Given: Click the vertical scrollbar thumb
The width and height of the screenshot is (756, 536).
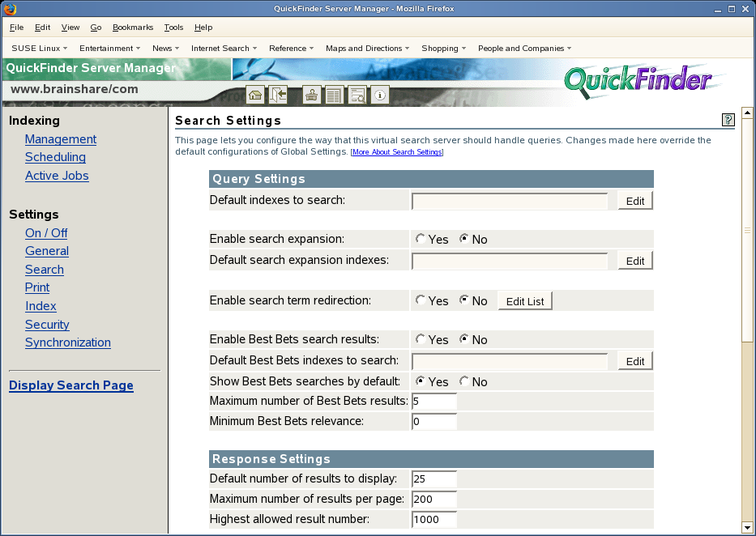Looking at the screenshot, I should (x=747, y=230).
